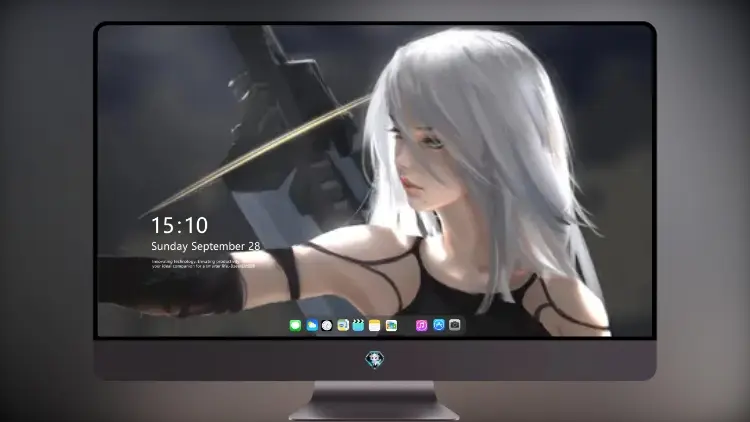Open the yellow Notes app in dock
This screenshot has height=422, width=750.
375,325
